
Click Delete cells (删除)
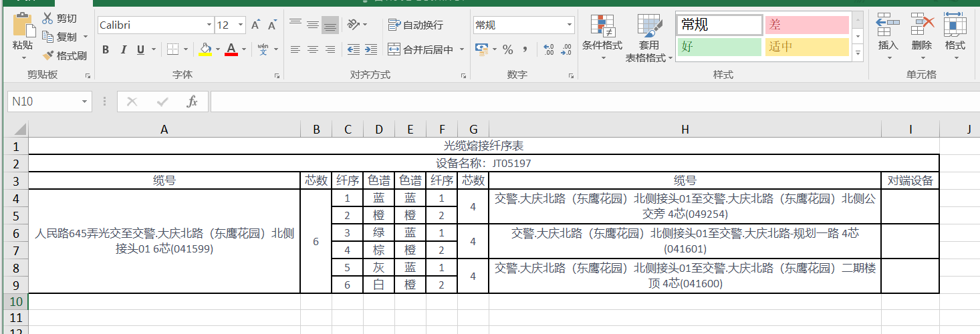pos(922,37)
